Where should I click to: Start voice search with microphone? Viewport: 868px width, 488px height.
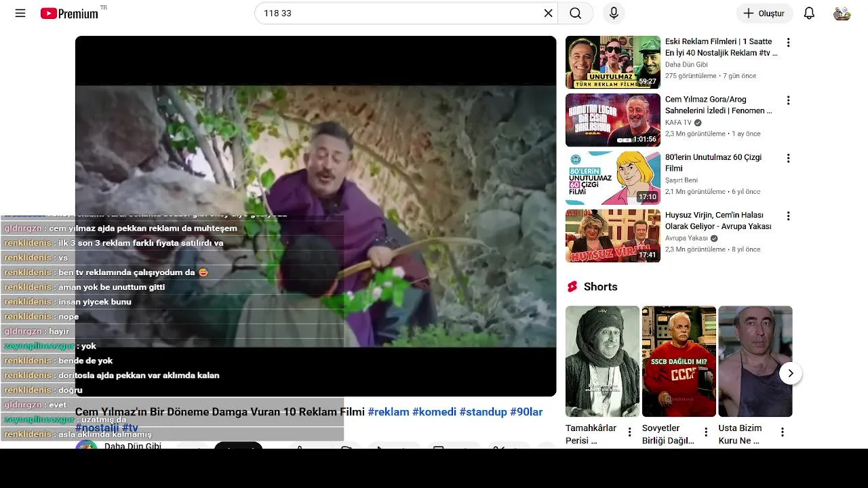coord(614,13)
